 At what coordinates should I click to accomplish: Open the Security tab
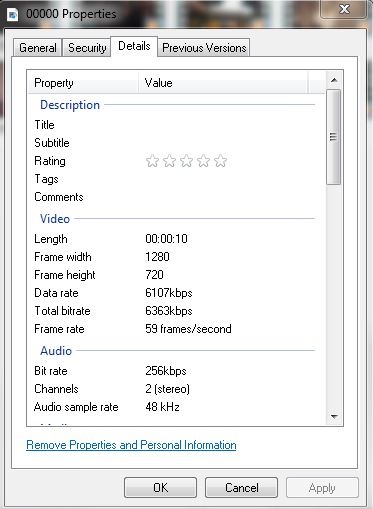pyautogui.click(x=87, y=48)
